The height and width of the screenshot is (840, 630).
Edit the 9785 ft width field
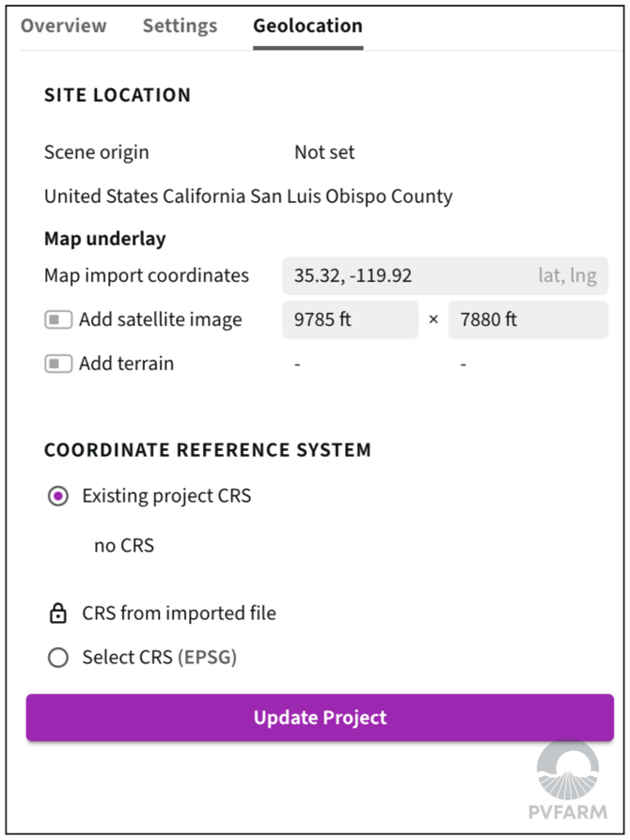coord(350,320)
